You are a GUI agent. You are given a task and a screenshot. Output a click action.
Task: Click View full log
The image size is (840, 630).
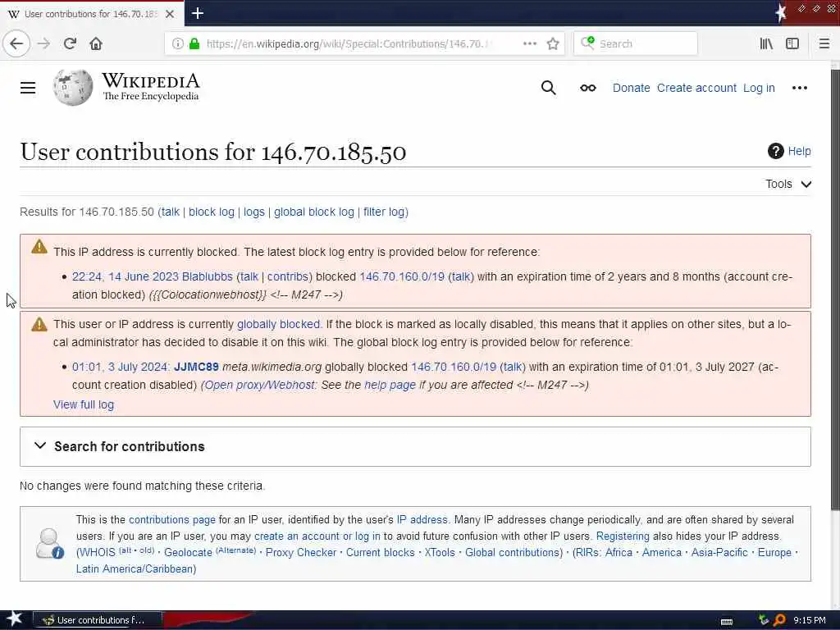pos(84,405)
